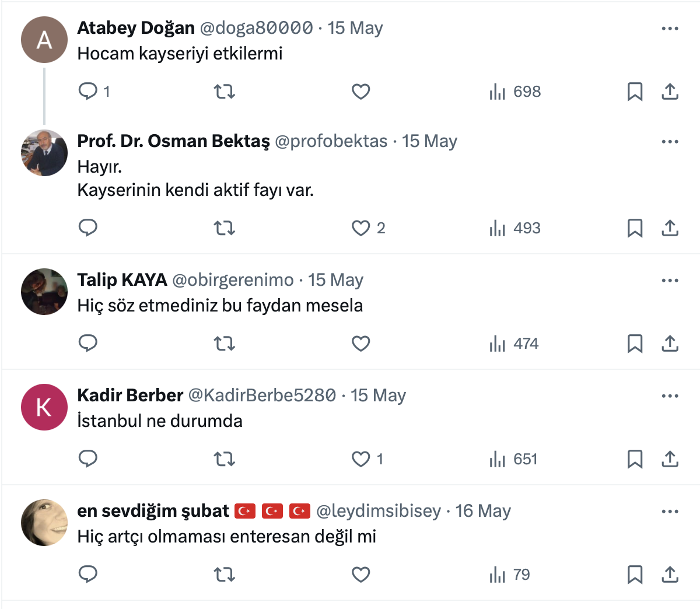700x609 pixels.
Task: Open more options on Kadir Berber's tweet
Action: 670,396
